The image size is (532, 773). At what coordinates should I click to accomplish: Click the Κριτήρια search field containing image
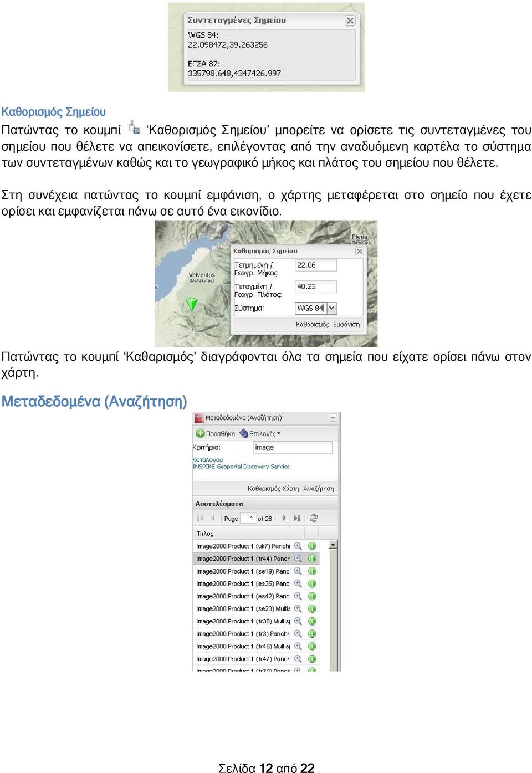click(x=293, y=447)
